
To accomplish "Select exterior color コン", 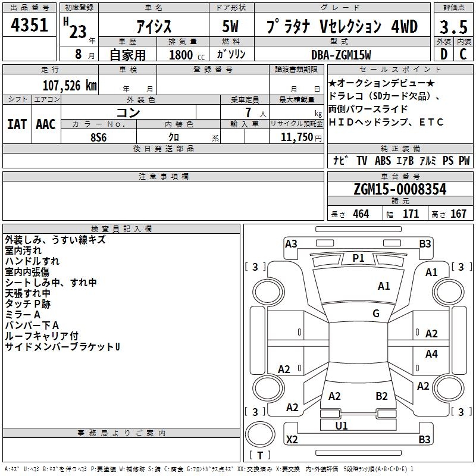I will [128, 112].
